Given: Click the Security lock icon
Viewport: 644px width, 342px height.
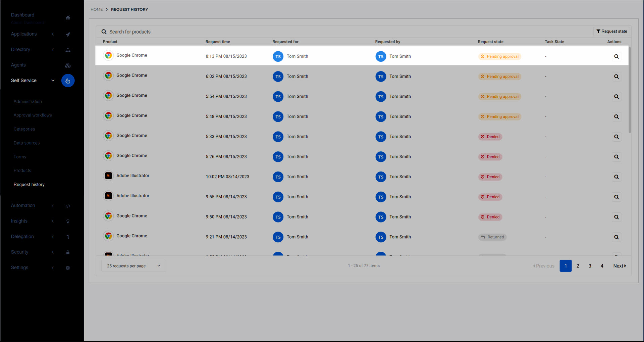Looking at the screenshot, I should (x=68, y=252).
